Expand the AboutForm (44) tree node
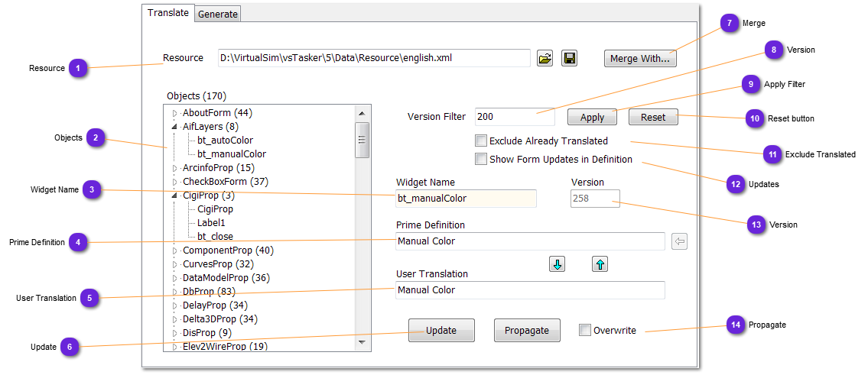The height and width of the screenshot is (375, 868). click(x=175, y=113)
